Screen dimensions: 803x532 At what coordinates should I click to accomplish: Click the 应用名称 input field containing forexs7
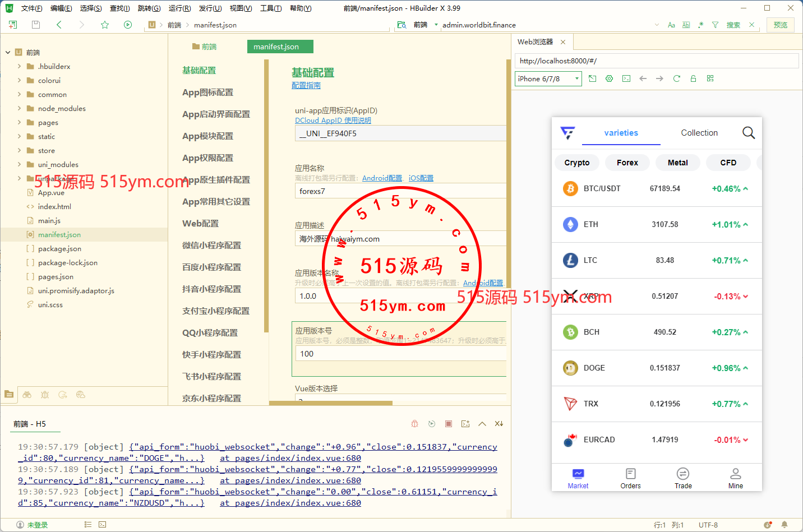[x=400, y=191]
